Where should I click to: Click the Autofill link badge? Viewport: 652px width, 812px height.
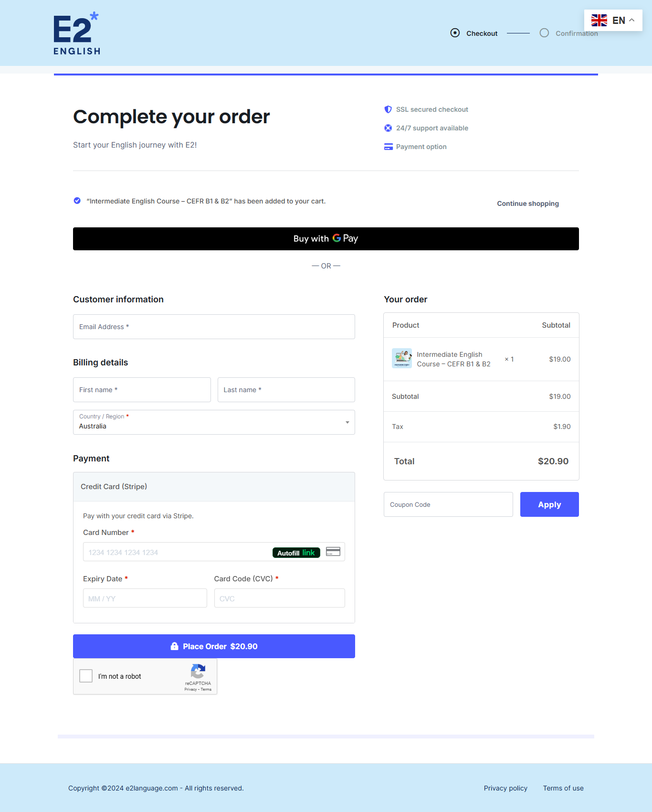[296, 553]
